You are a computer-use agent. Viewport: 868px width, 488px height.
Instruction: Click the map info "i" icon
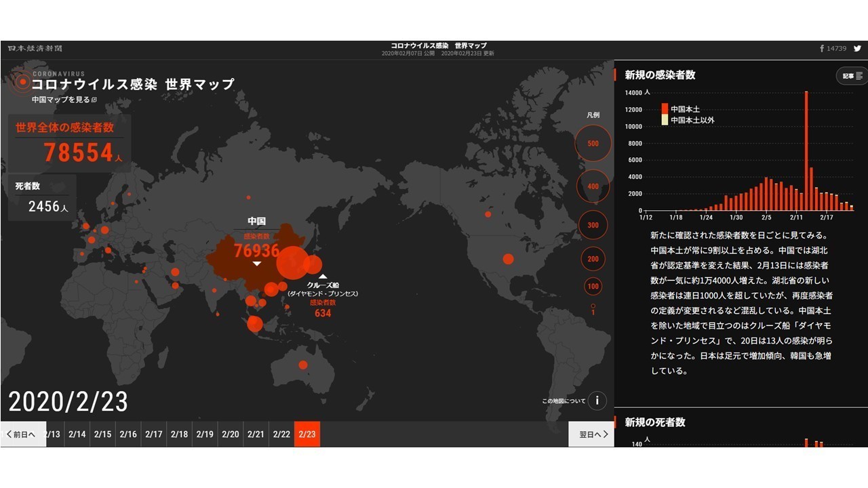pos(597,401)
